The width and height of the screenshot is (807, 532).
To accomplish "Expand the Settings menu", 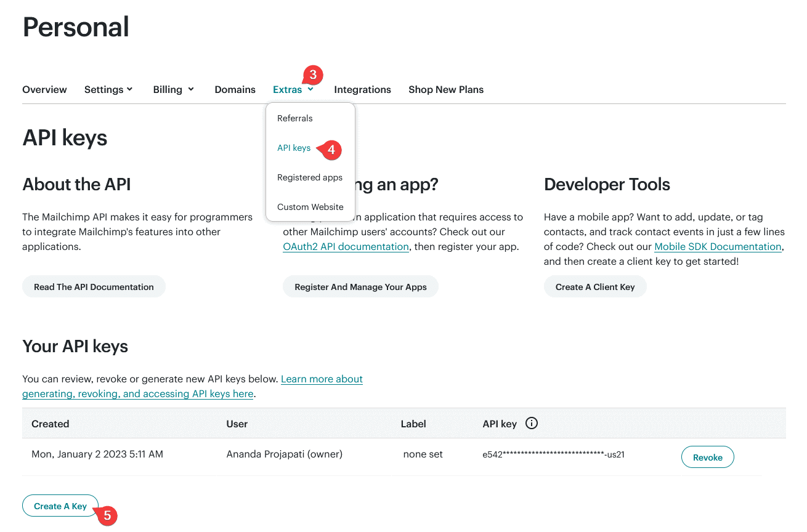I will tap(108, 89).
